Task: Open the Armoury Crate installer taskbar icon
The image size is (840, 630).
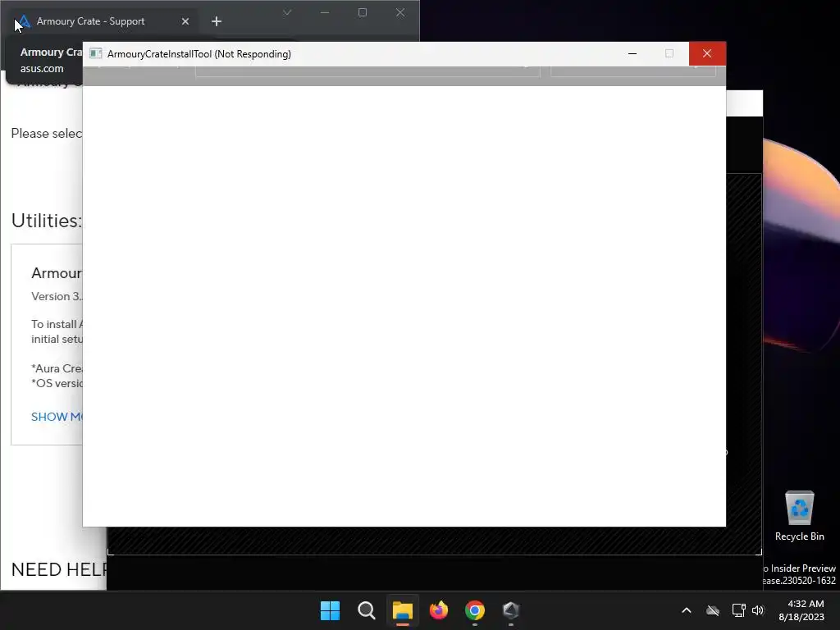Action: 511,610
